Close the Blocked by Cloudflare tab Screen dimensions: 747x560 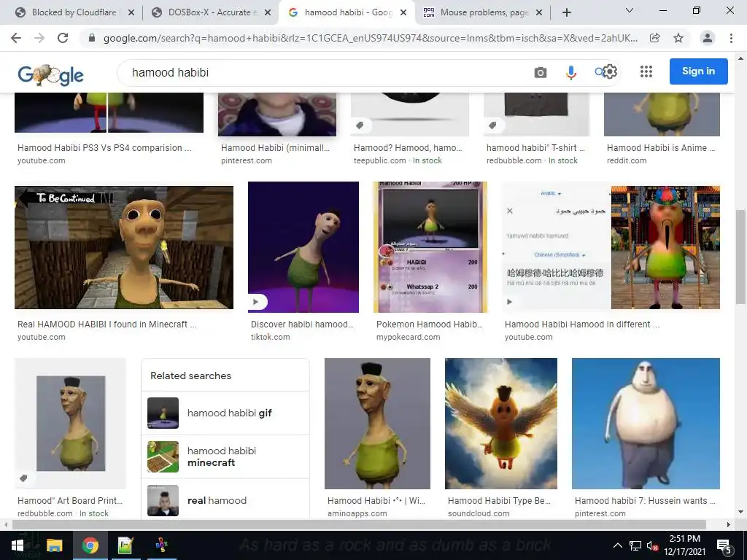(131, 13)
